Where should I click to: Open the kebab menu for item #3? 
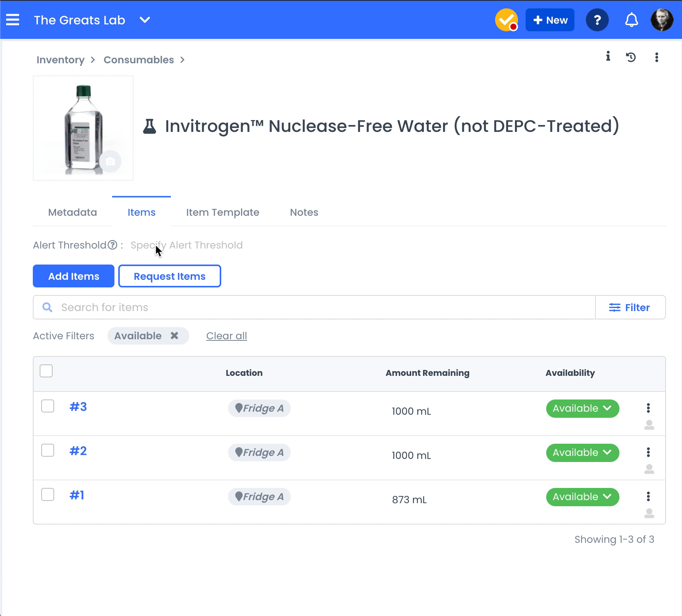tap(648, 408)
